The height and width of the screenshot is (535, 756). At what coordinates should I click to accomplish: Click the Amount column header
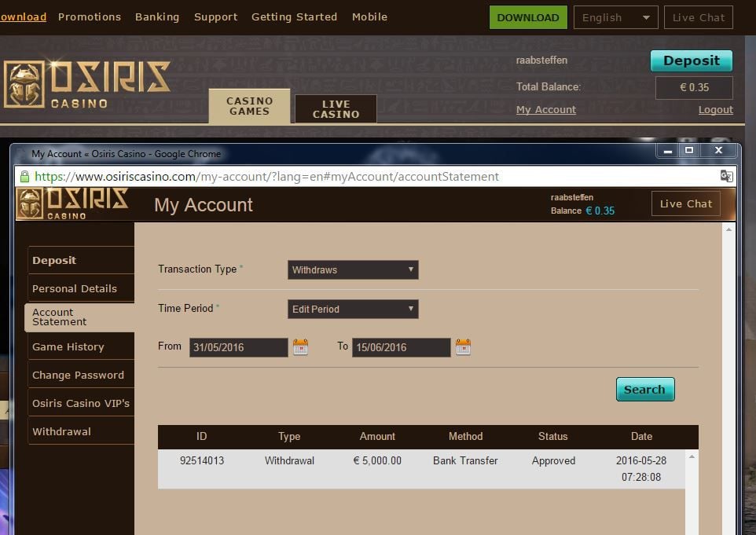(x=377, y=436)
